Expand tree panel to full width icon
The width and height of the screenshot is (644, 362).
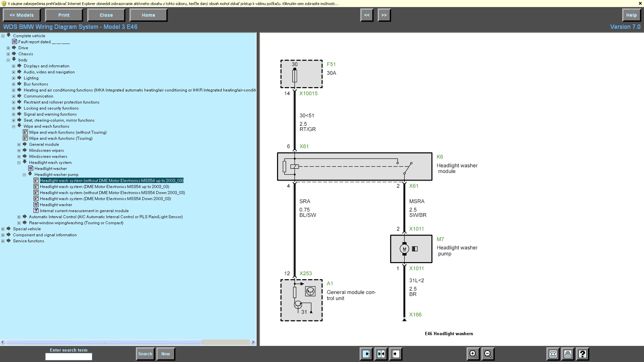point(366,354)
